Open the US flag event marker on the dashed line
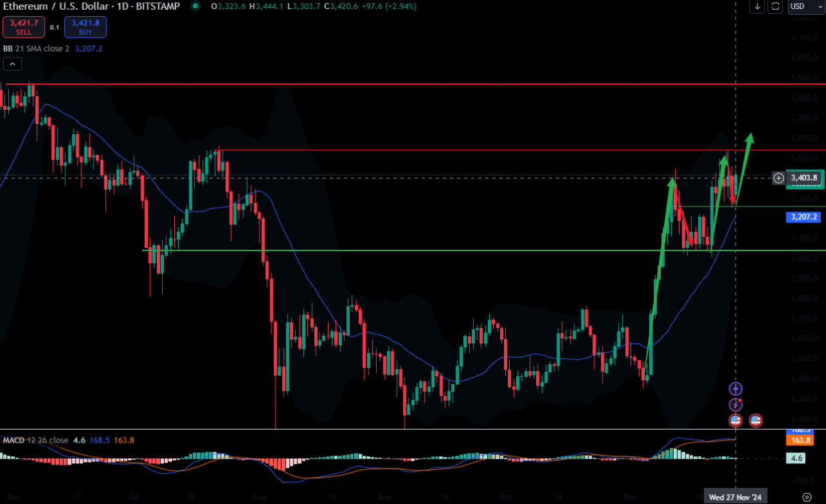This screenshot has width=826, height=504. [x=736, y=421]
